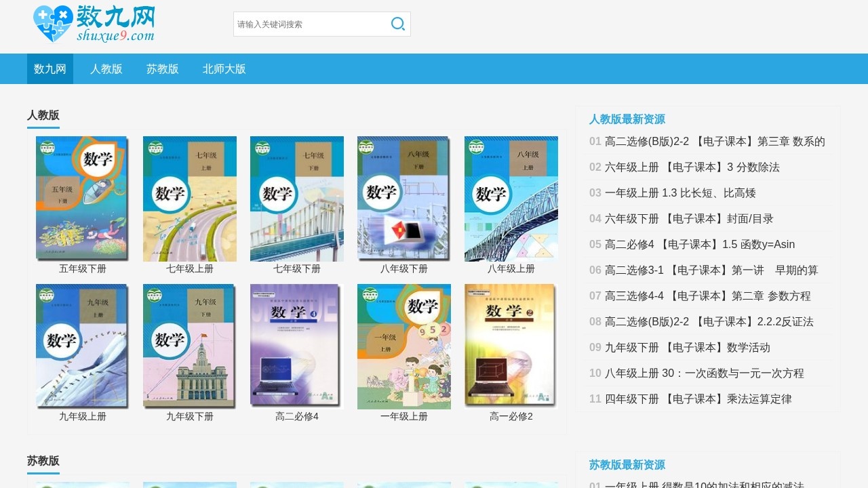Open the 苏教版 navigation menu item
Viewport: 868px width, 488px height.
point(163,68)
